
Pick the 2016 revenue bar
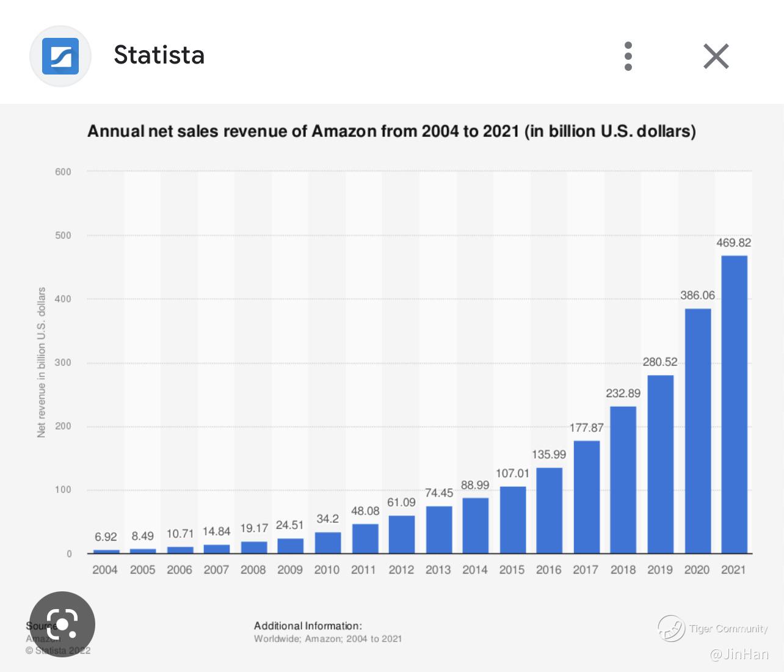pos(549,510)
